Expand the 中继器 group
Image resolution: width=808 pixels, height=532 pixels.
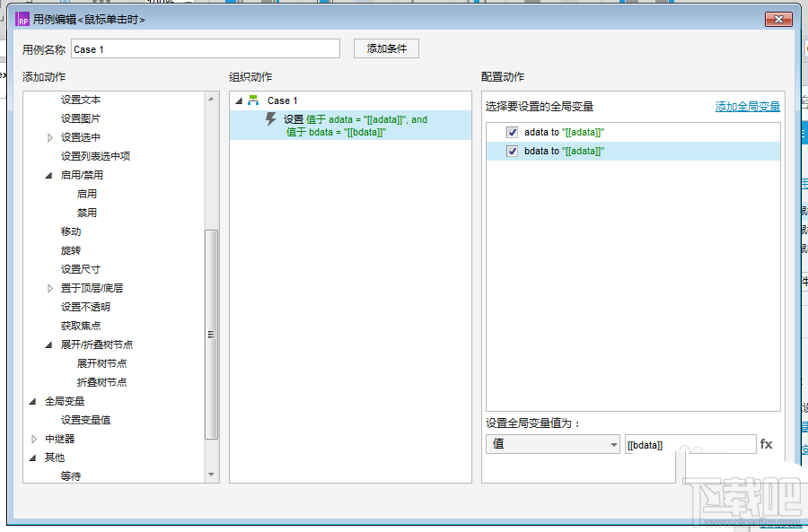(x=34, y=439)
